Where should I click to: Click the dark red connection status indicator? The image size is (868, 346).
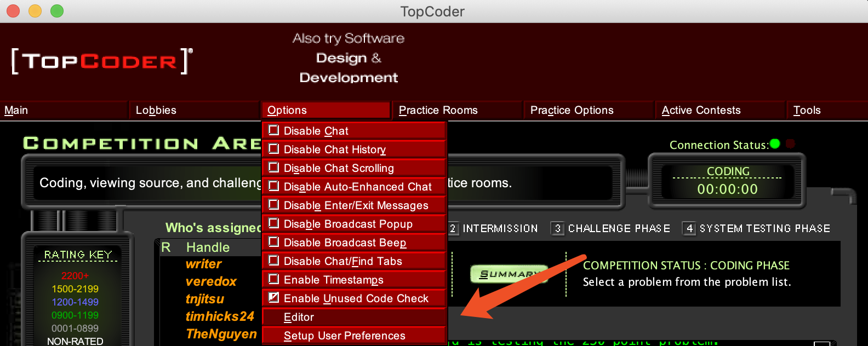790,143
